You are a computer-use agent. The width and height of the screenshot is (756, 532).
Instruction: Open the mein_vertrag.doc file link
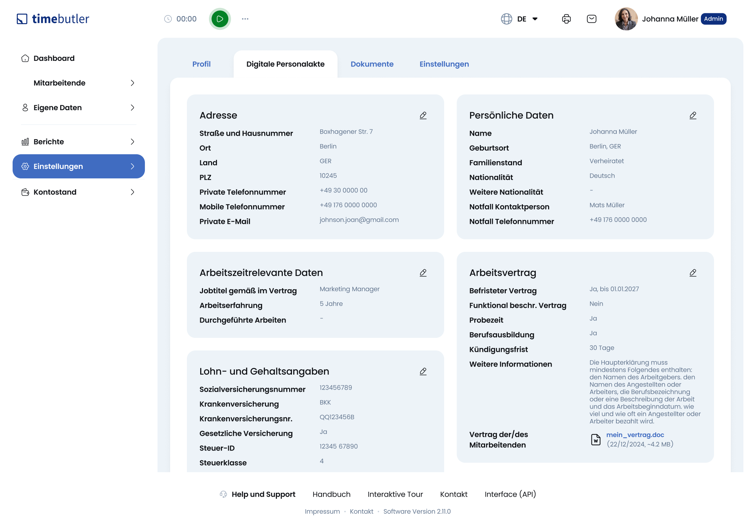point(635,435)
